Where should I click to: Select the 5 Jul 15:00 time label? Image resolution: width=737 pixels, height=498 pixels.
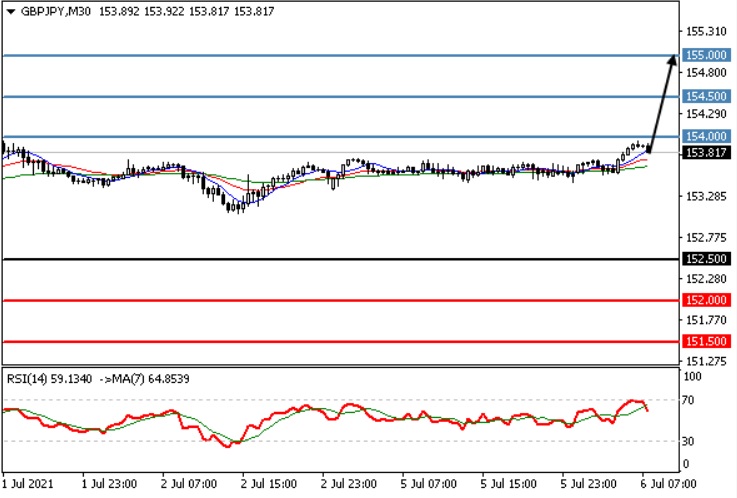(509, 483)
